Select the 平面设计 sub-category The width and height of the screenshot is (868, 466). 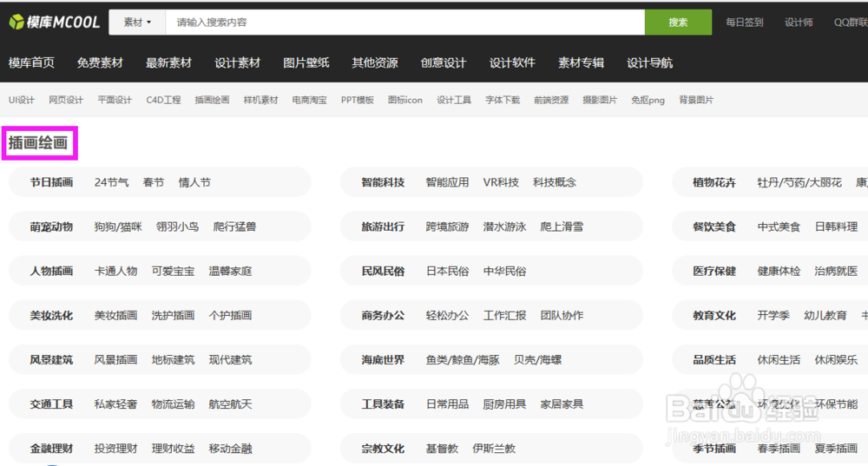click(x=115, y=100)
